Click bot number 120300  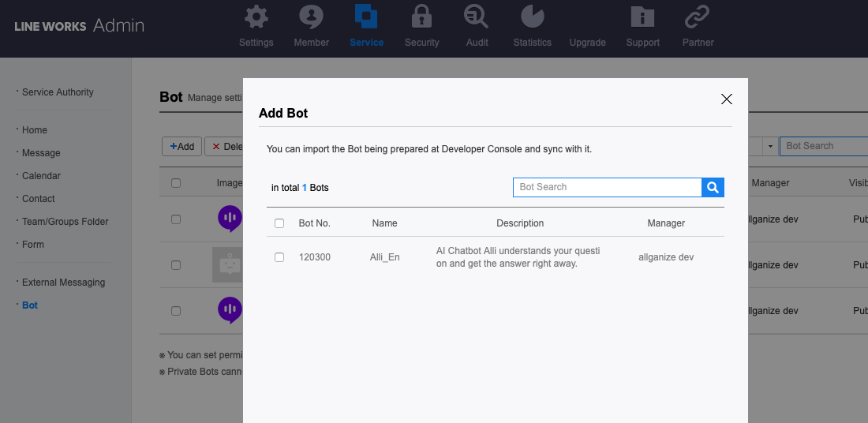click(x=314, y=257)
